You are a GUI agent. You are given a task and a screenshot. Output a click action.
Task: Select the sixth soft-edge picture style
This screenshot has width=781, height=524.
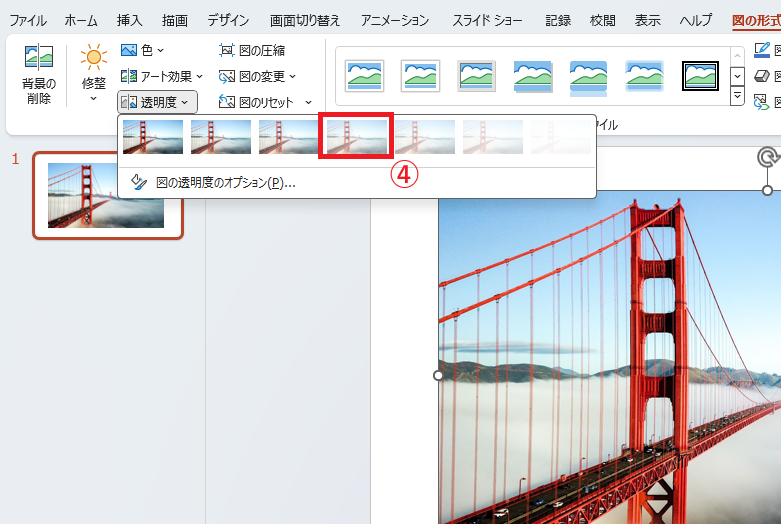pos(644,76)
